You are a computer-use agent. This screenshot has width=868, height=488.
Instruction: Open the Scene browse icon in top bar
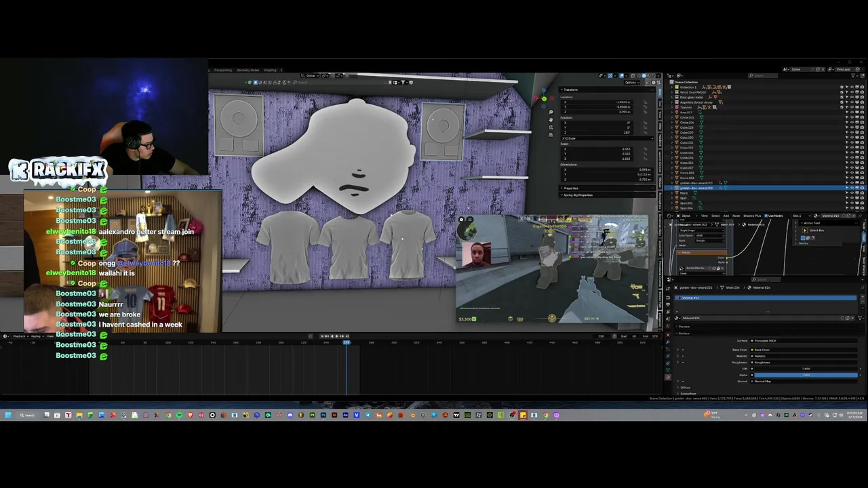[786, 70]
